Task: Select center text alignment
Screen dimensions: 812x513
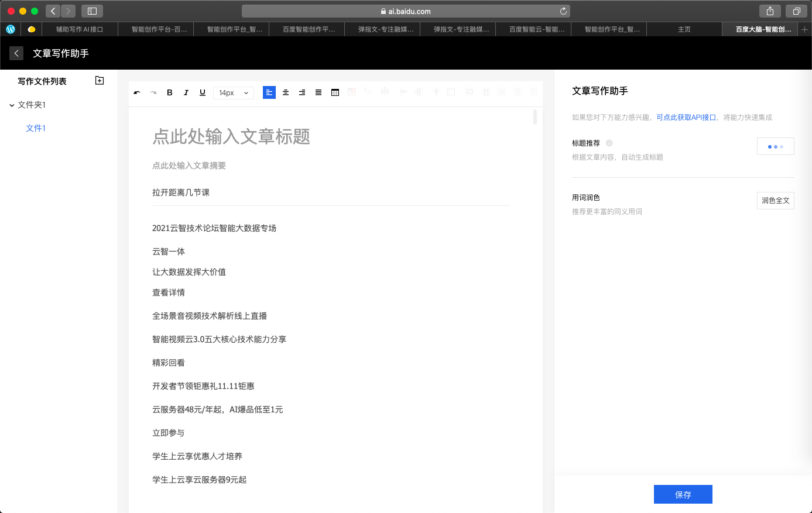Action: coord(286,92)
